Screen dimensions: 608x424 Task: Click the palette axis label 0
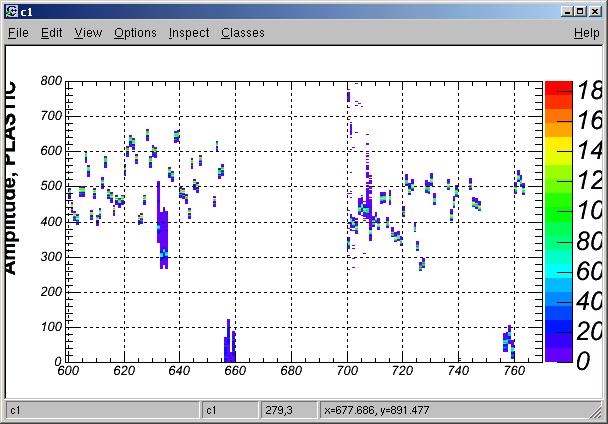[584, 361]
